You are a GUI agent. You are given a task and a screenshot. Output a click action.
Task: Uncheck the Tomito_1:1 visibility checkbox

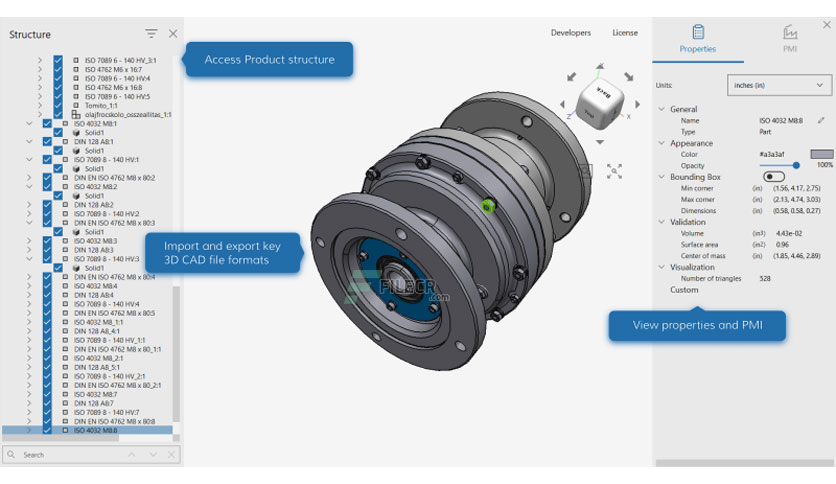(58, 106)
